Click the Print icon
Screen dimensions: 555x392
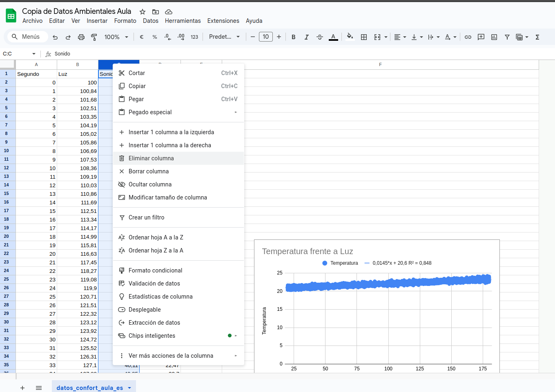(x=81, y=37)
